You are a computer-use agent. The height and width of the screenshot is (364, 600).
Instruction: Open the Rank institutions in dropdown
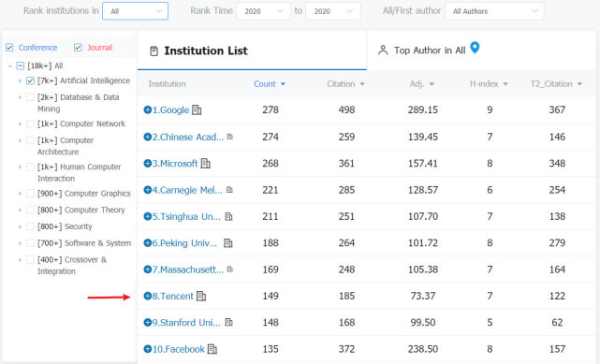pos(135,11)
